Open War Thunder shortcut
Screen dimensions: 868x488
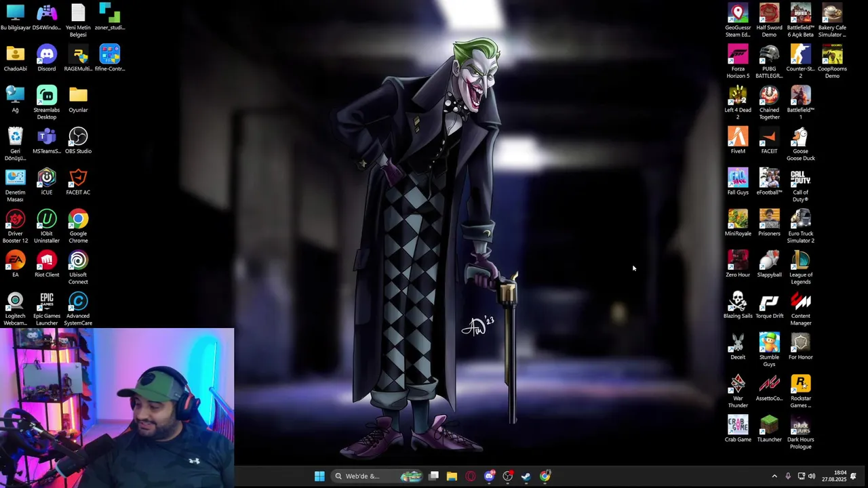tap(738, 391)
